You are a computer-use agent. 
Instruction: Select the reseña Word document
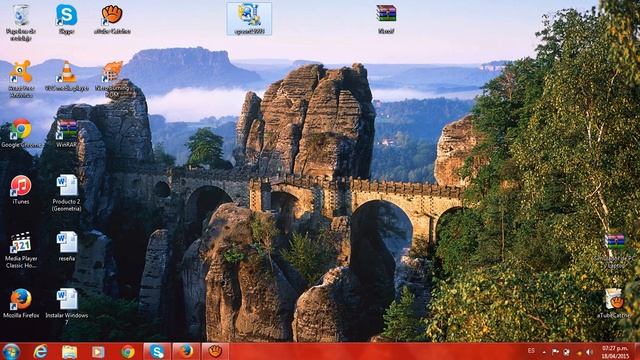[x=67, y=247]
